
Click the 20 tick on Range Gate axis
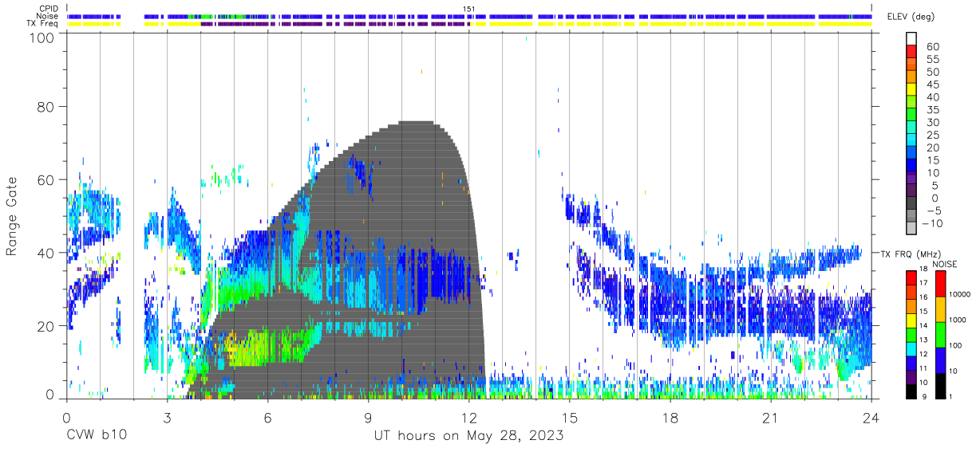click(45, 326)
